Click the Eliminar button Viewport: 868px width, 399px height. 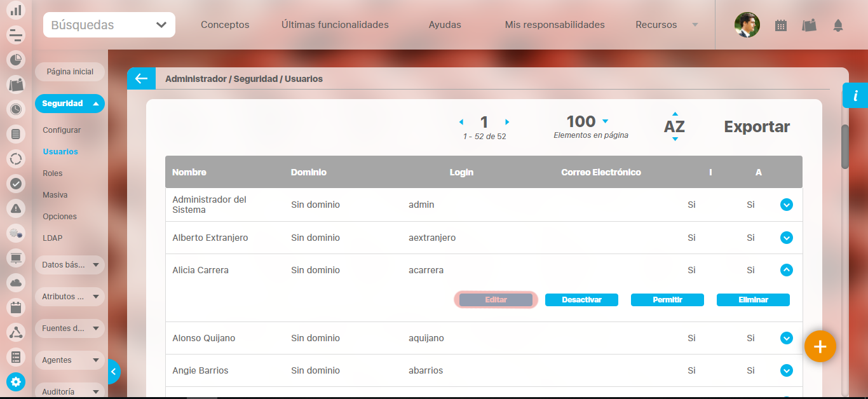click(753, 300)
